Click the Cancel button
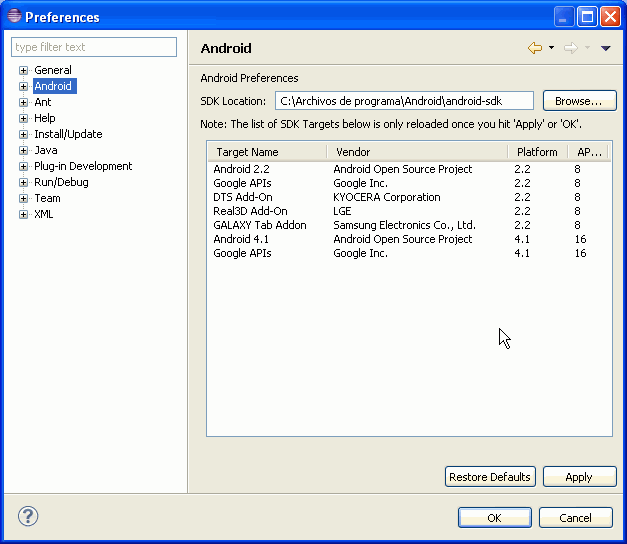This screenshot has height=544, width=627. coord(575,518)
